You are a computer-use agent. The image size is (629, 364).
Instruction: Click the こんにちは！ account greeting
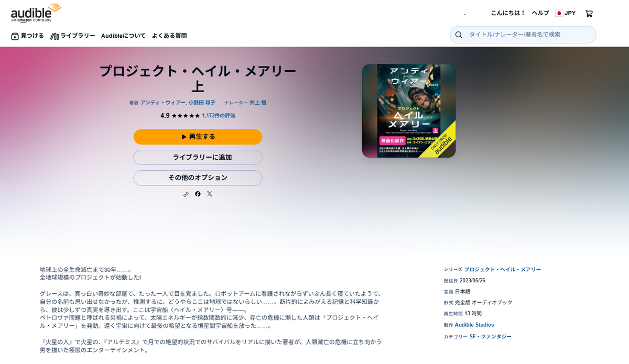(x=508, y=13)
